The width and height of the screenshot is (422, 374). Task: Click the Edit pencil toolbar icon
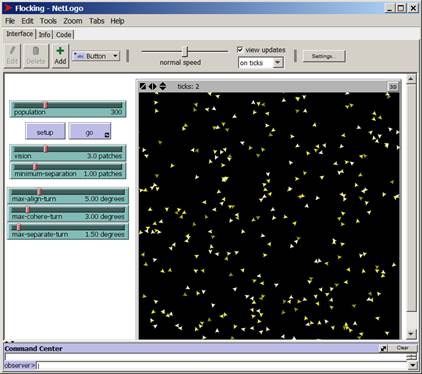coord(12,51)
